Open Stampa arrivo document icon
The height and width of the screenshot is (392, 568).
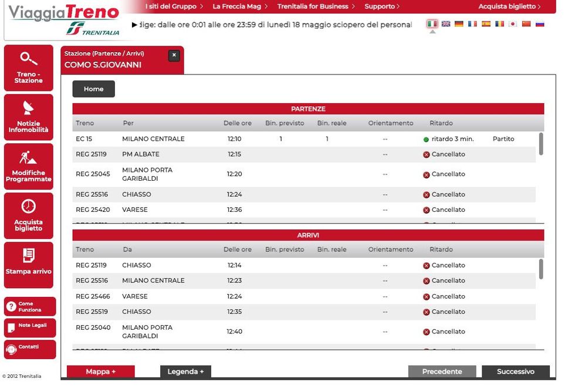(x=28, y=255)
